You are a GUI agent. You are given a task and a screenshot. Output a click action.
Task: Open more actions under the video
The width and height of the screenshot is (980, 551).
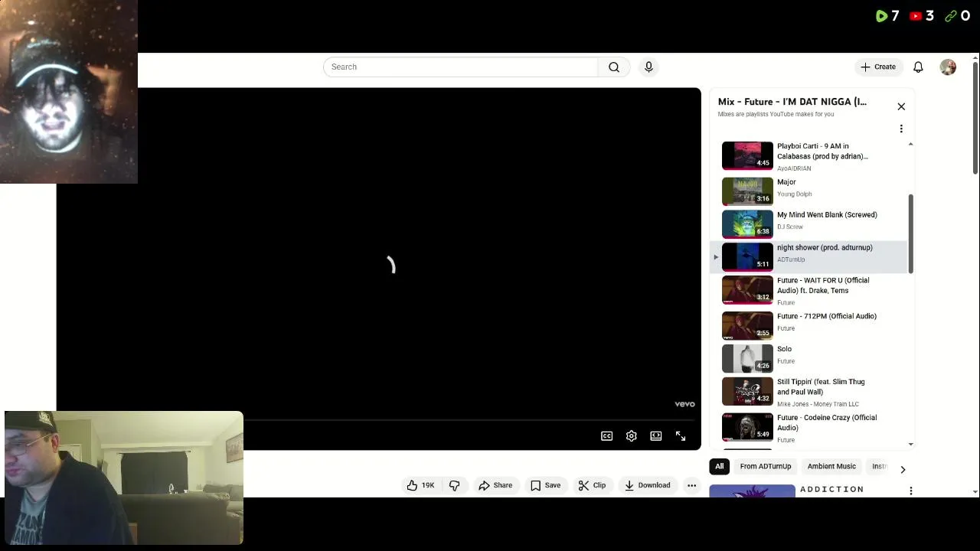[691, 485]
